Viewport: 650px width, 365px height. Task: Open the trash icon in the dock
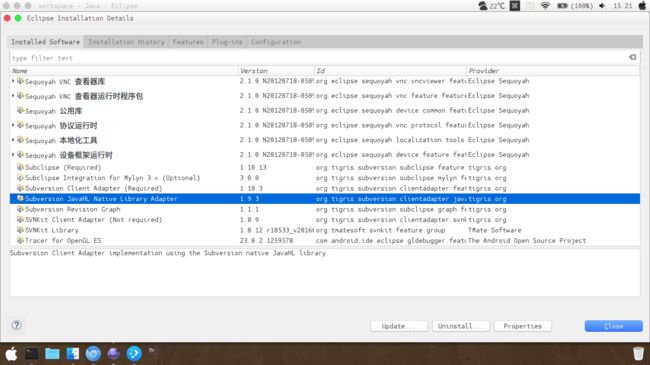(x=638, y=353)
